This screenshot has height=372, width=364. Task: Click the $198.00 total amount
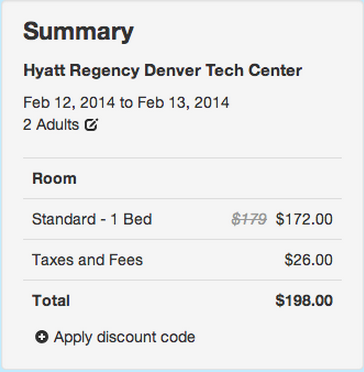(304, 301)
